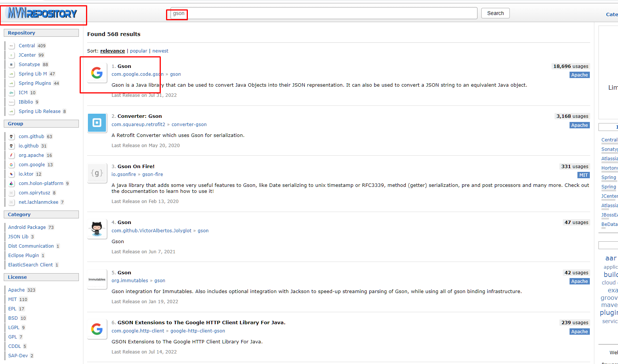Open Gson On Fire! title link
Viewport: 618px width, 364px height.
coord(136,167)
